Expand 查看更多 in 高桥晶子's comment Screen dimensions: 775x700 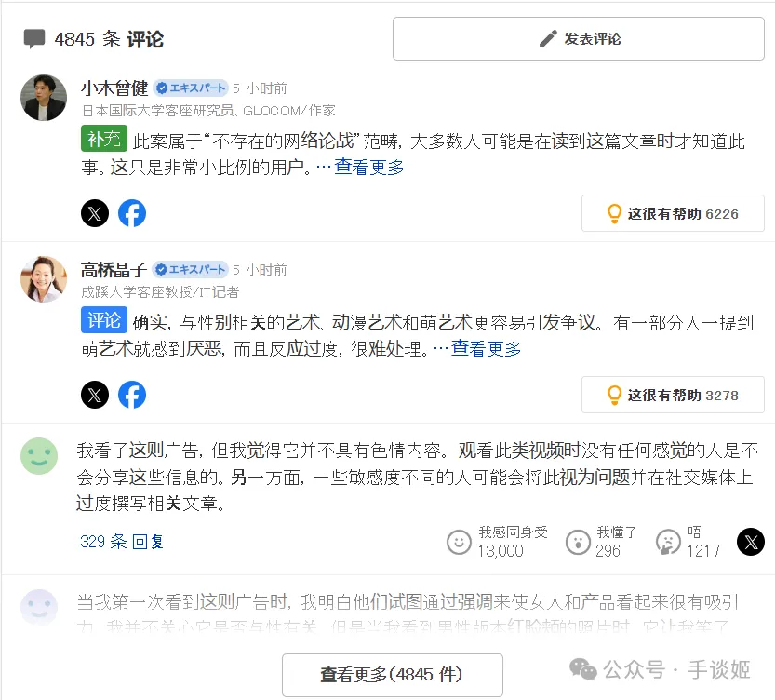(486, 349)
